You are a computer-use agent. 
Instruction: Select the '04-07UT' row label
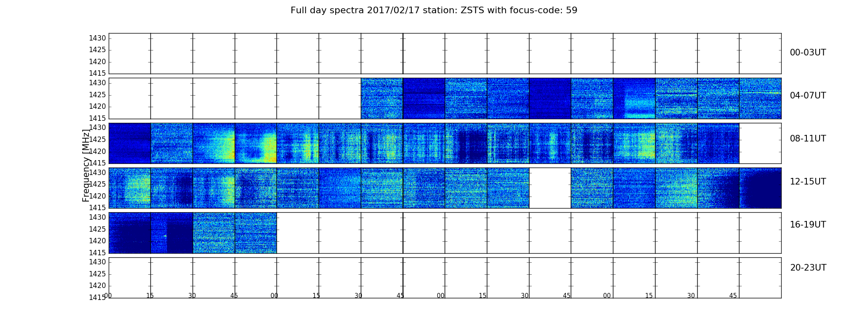pos(808,96)
